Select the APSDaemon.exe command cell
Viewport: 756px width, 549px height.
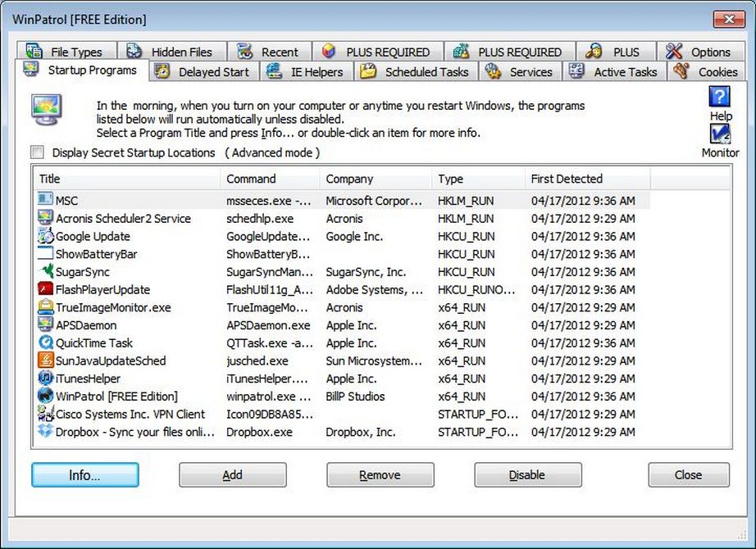[x=268, y=325]
